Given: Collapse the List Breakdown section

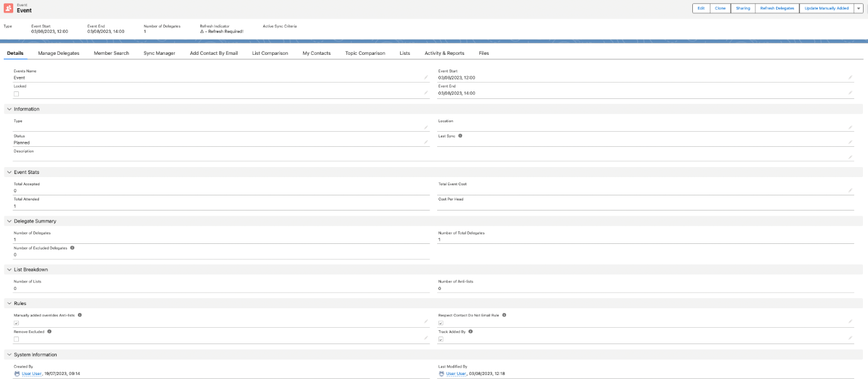Looking at the screenshot, I should [9, 270].
